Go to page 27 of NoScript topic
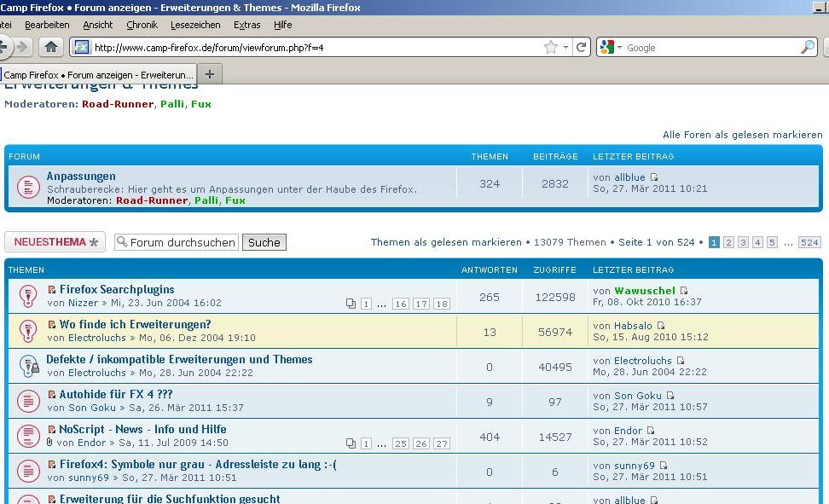829x504 pixels. pos(442,443)
